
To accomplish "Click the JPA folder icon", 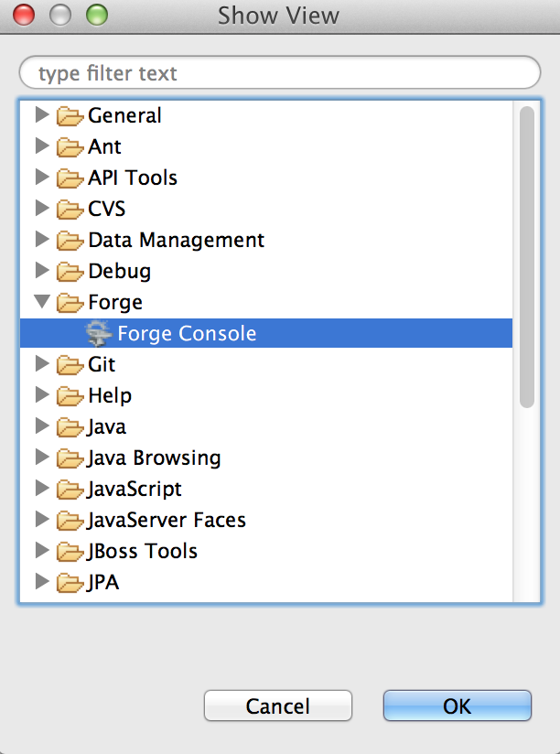I will (x=70, y=583).
